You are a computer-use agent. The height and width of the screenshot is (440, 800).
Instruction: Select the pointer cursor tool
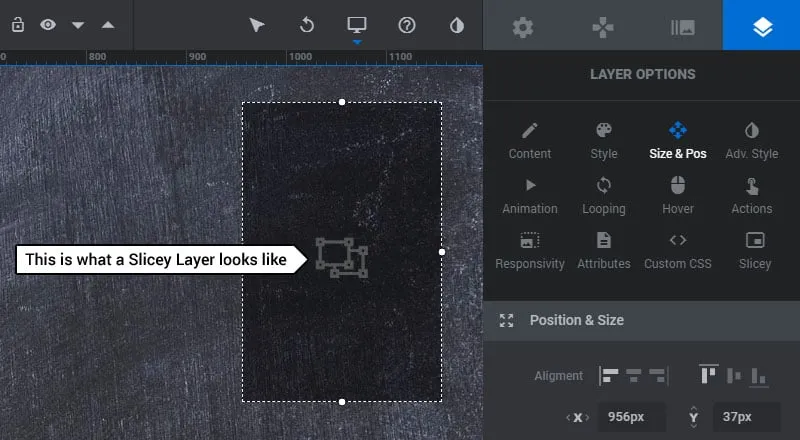coord(257,25)
